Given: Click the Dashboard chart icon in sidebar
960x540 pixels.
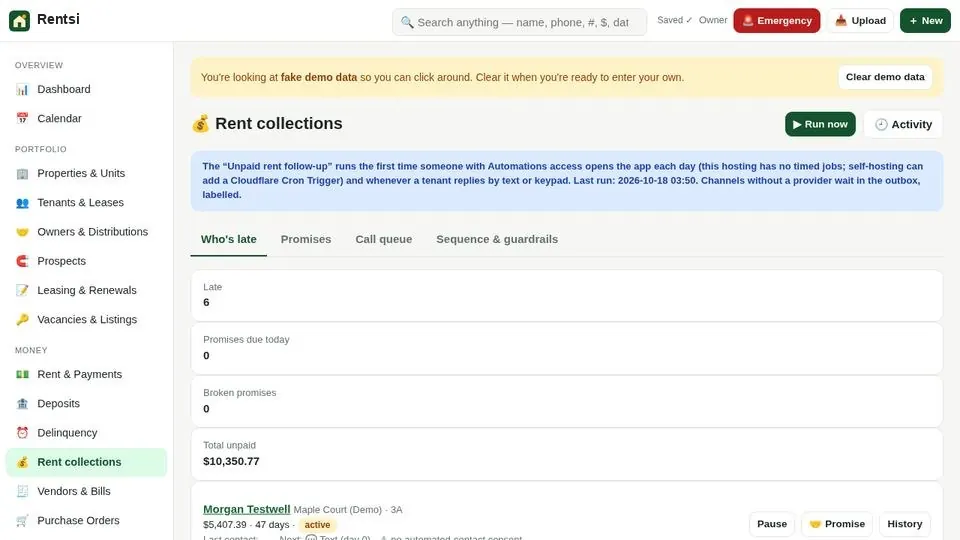Looking at the screenshot, I should [x=23, y=89].
